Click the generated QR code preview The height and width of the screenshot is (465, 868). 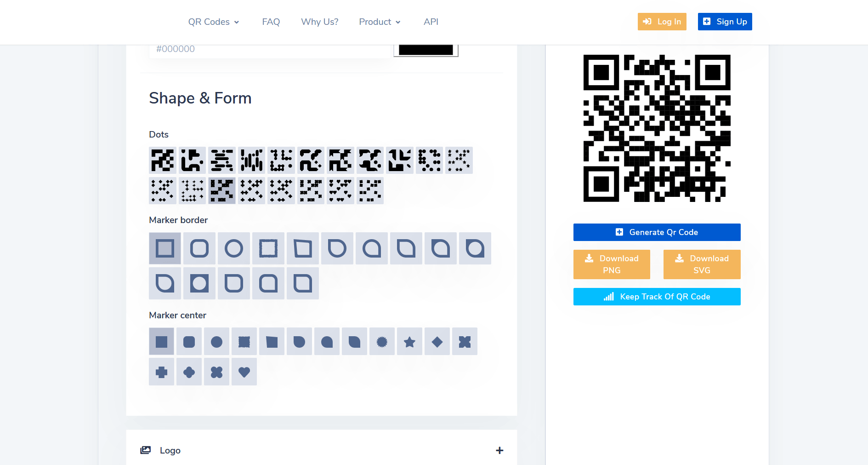coord(657,128)
